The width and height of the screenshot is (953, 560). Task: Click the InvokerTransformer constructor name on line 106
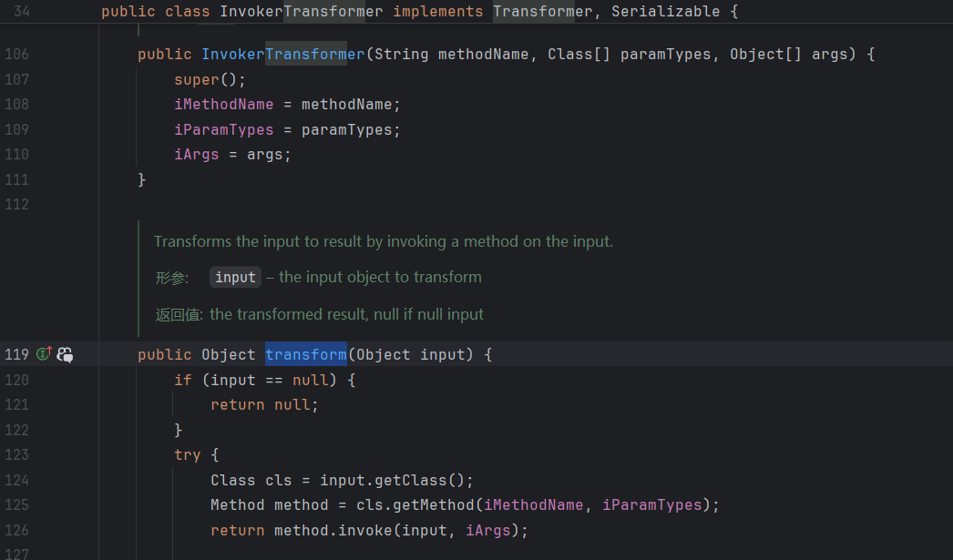pyautogui.click(x=282, y=55)
